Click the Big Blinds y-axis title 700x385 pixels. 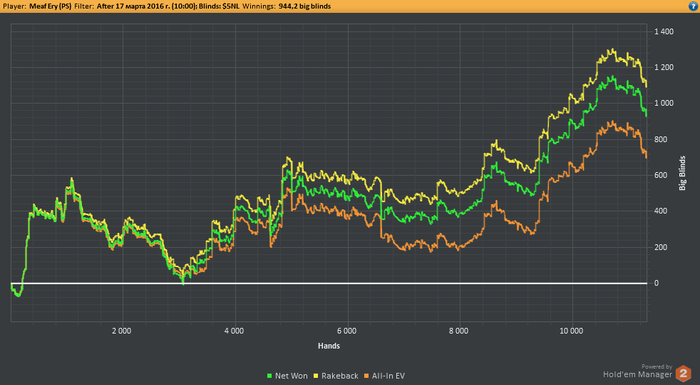(682, 173)
